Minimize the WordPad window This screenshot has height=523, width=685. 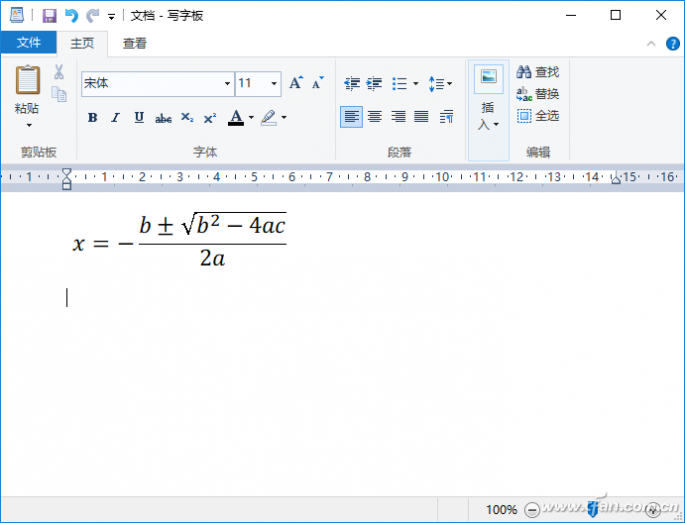(x=571, y=15)
